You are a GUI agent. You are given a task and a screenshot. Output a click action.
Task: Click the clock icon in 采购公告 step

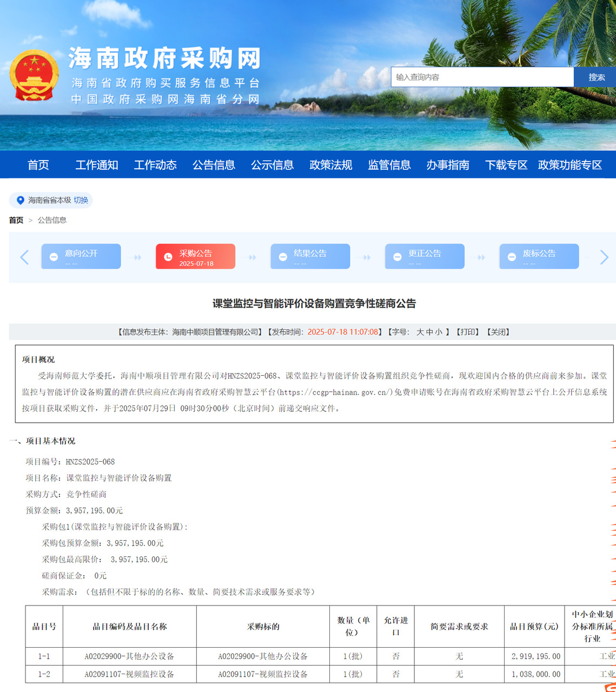click(x=168, y=257)
